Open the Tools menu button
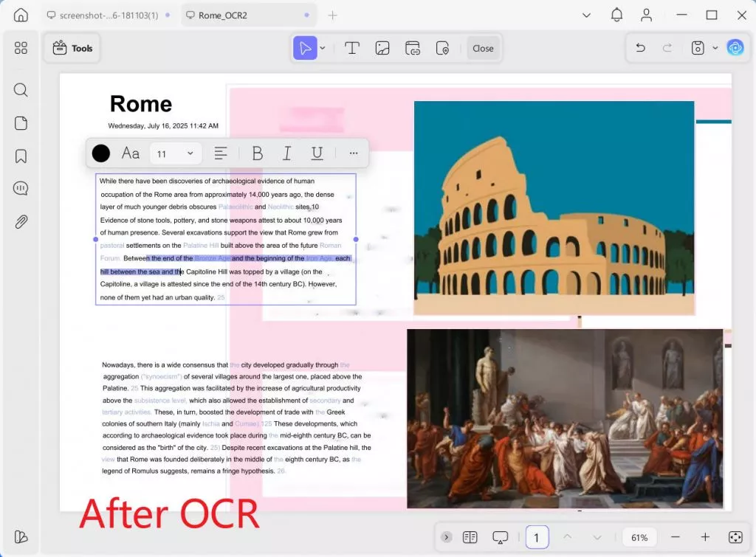 (x=72, y=48)
